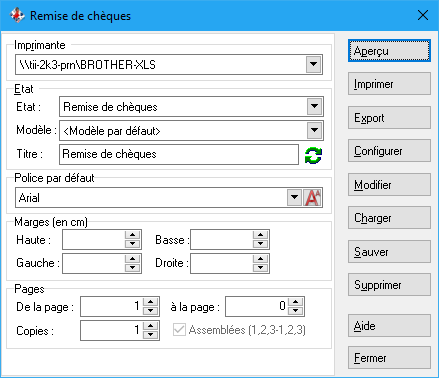Click the Titre text field

(179, 154)
